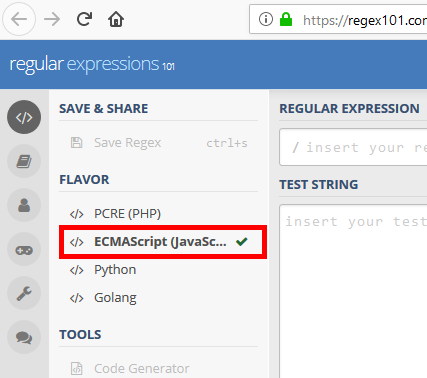Open the regex quiz gamepad icon
The width and height of the screenshot is (427, 378).
pos(24,249)
